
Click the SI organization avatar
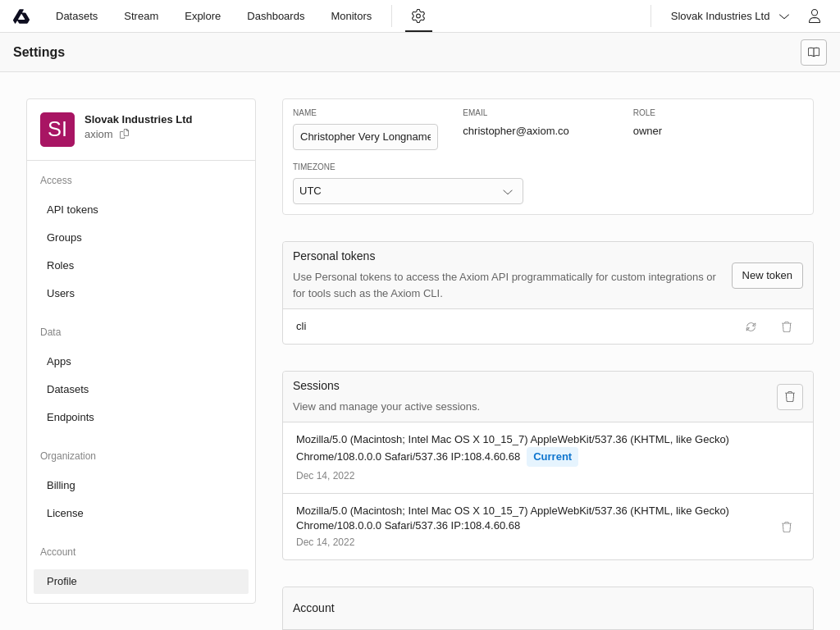57,130
